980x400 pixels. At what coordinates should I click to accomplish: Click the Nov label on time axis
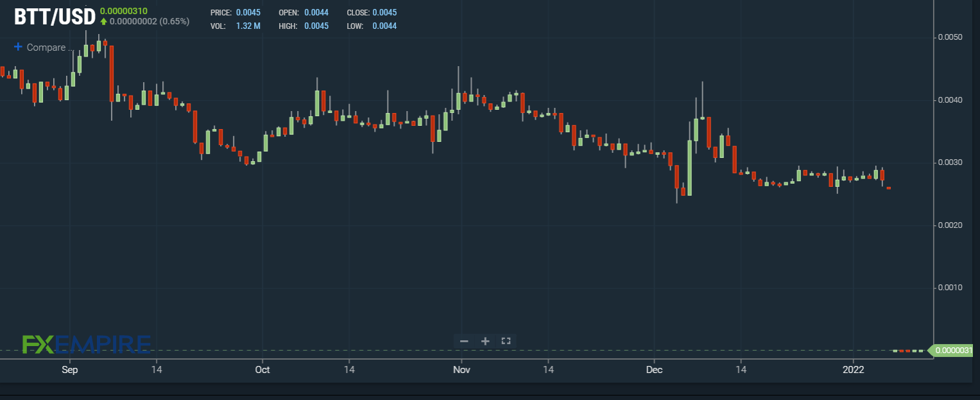click(x=461, y=370)
